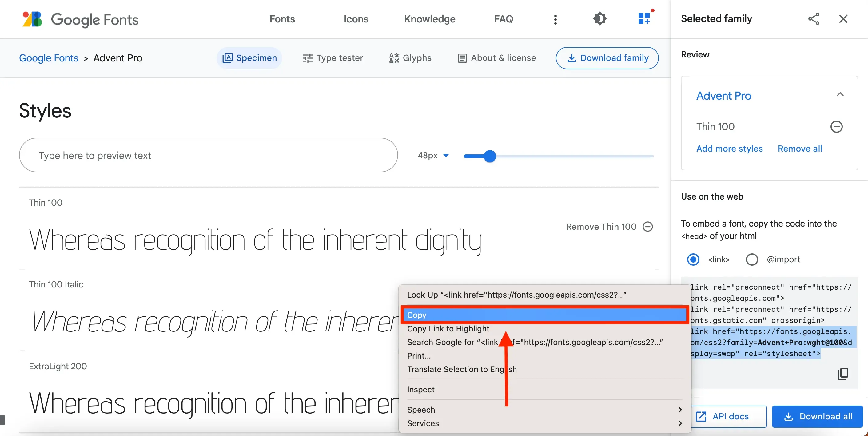Viewport: 868px width, 436px height.
Task: Switch to the Glyphs tab
Action: [410, 58]
